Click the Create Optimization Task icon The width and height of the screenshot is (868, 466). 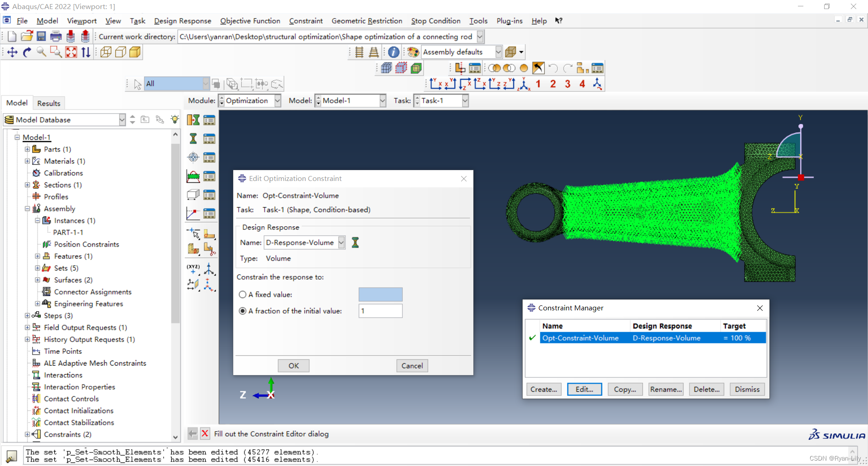tap(193, 120)
